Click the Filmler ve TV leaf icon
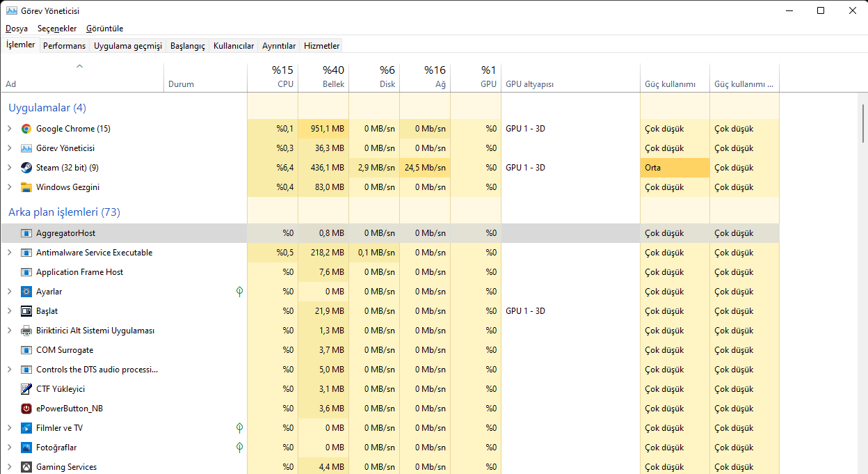The height and width of the screenshot is (474, 868). [x=240, y=428]
